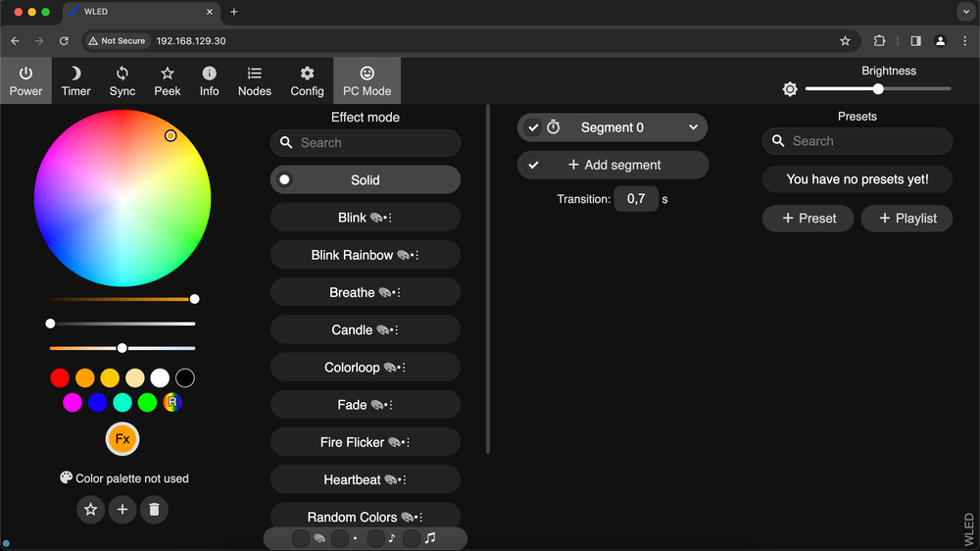Image resolution: width=980 pixels, height=551 pixels.
Task: Click the Nodes list icon
Action: [x=254, y=74]
